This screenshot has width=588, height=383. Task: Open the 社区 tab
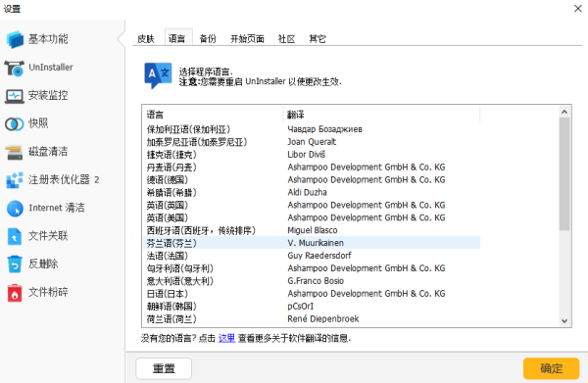(286, 38)
